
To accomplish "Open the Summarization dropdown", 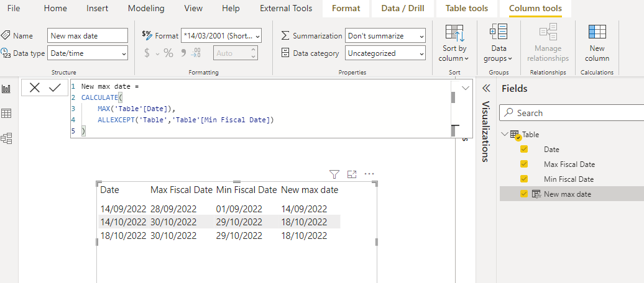I will [385, 36].
